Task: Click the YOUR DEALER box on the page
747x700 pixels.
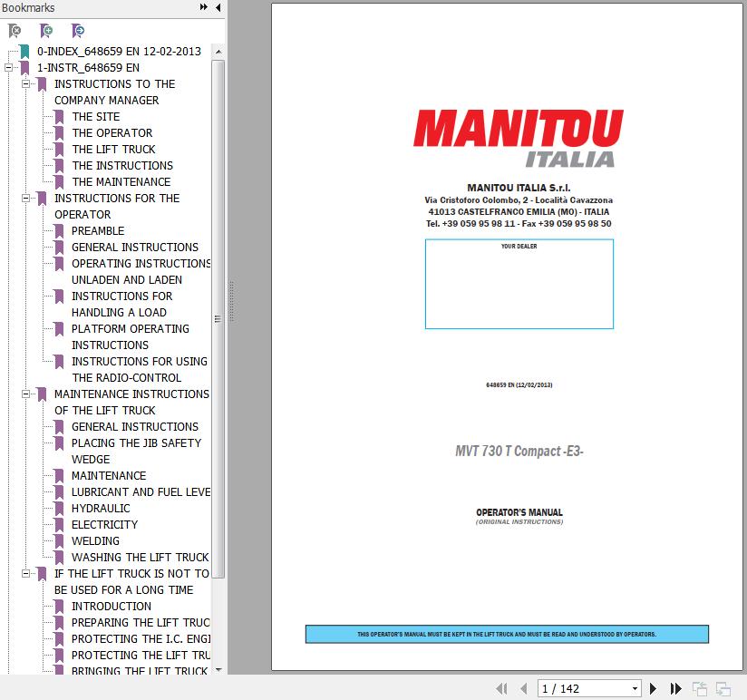Action: [x=519, y=284]
